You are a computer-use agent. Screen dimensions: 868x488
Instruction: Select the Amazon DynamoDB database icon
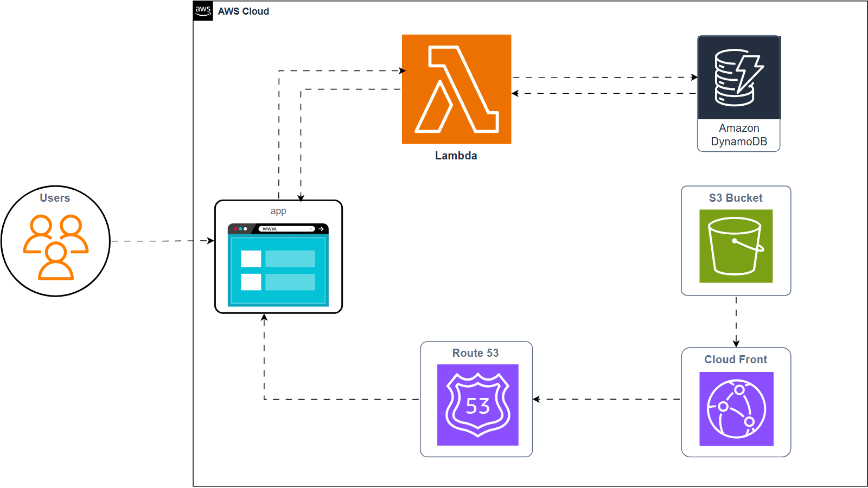coord(739,78)
